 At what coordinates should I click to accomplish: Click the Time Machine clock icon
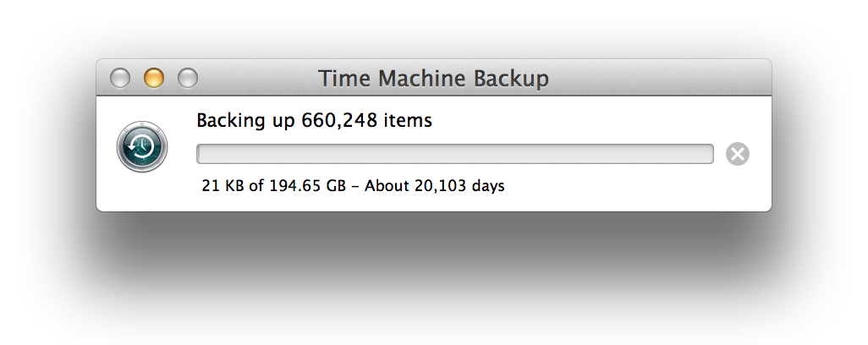pyautogui.click(x=142, y=146)
